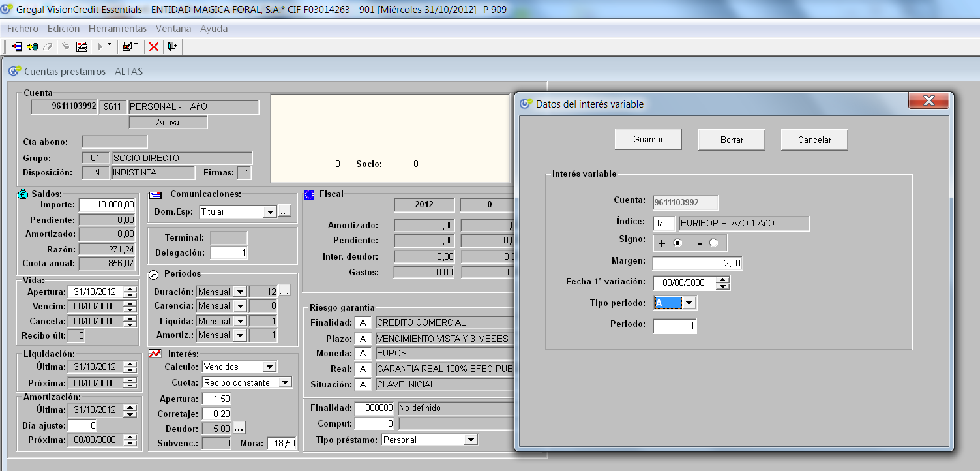Click the Finalidad 000000 code field
The width and height of the screenshot is (980, 471).
coord(375,408)
